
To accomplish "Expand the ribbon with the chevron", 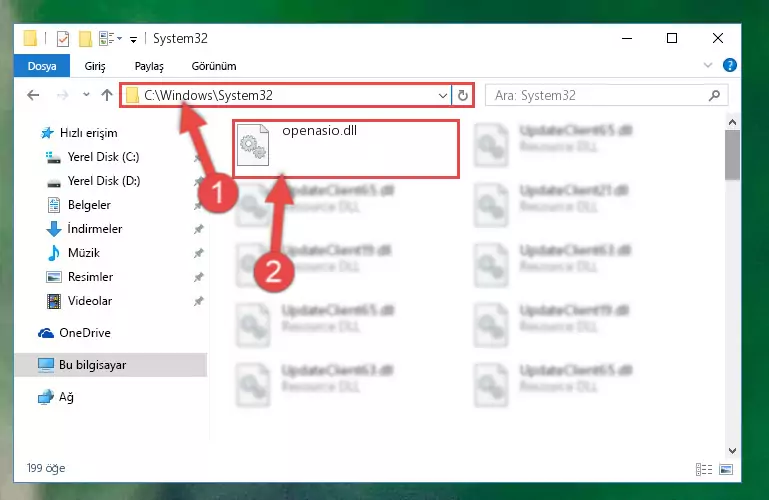I will [x=708, y=65].
